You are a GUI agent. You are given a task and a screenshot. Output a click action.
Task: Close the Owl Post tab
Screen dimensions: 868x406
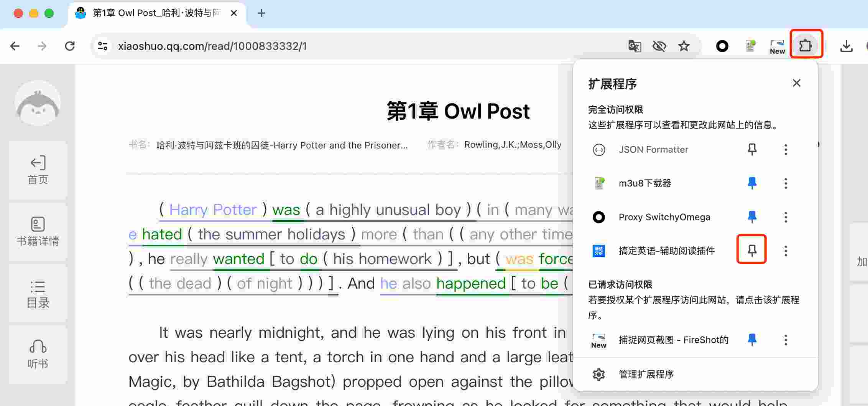click(x=234, y=13)
